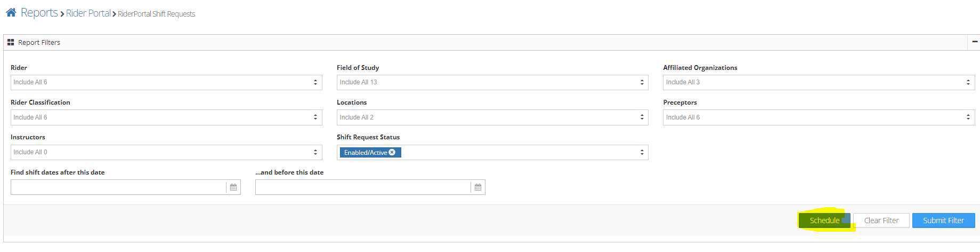Open the Affiliated Organizations dropdown
This screenshot has height=252, width=980.
818,82
